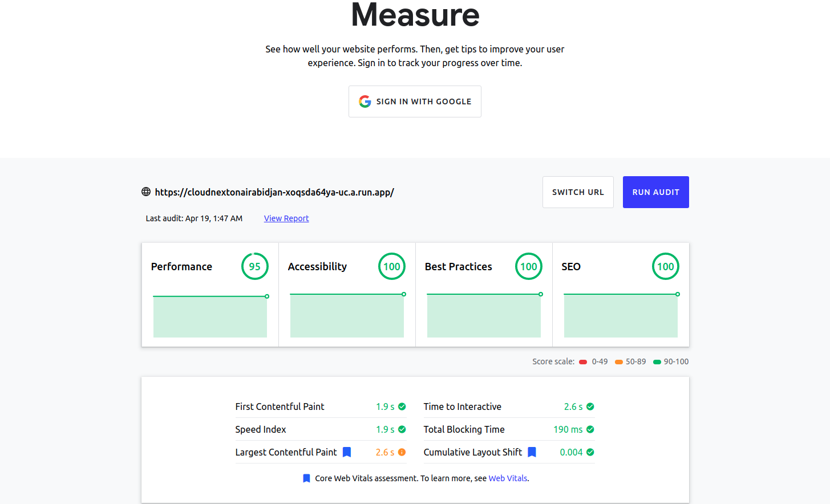Click the Best Practices score 100 gauge
This screenshot has width=830, height=504.
tap(529, 266)
